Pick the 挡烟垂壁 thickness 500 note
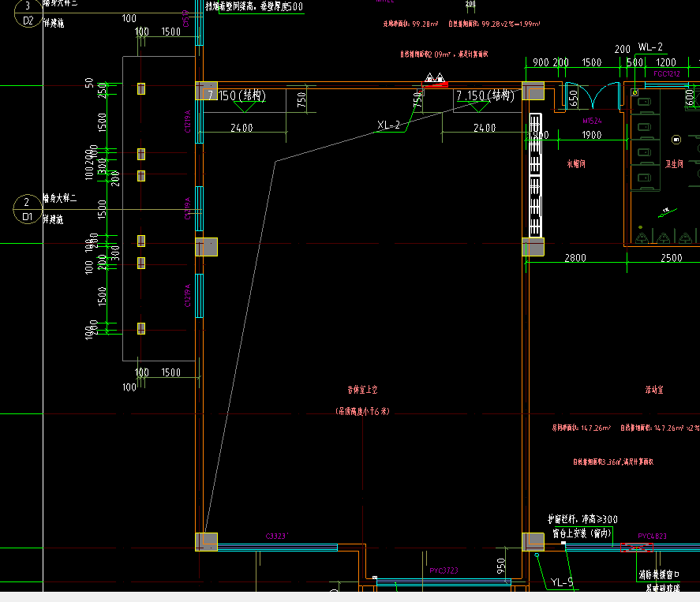The width and height of the screenshot is (700, 602). point(254,6)
